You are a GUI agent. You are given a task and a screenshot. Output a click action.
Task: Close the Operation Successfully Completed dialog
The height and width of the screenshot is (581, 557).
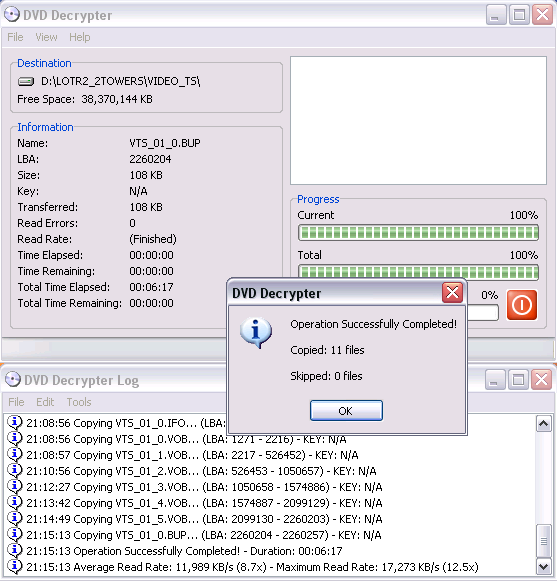[452, 293]
